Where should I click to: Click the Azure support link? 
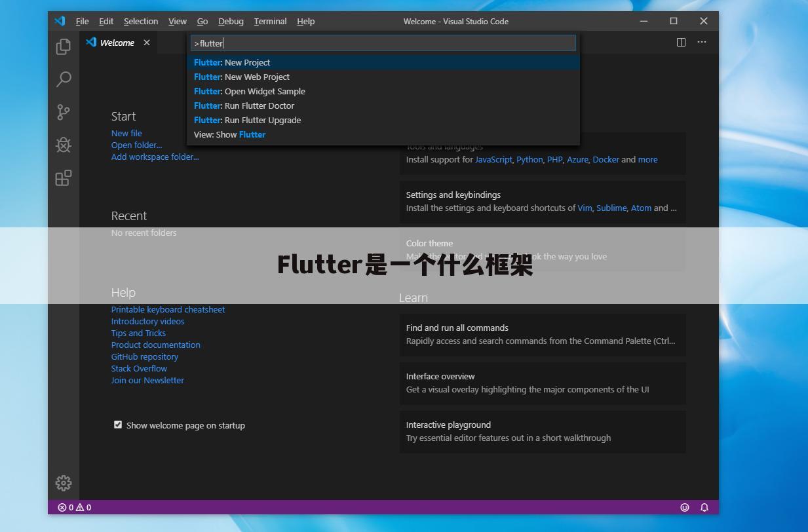click(x=577, y=159)
